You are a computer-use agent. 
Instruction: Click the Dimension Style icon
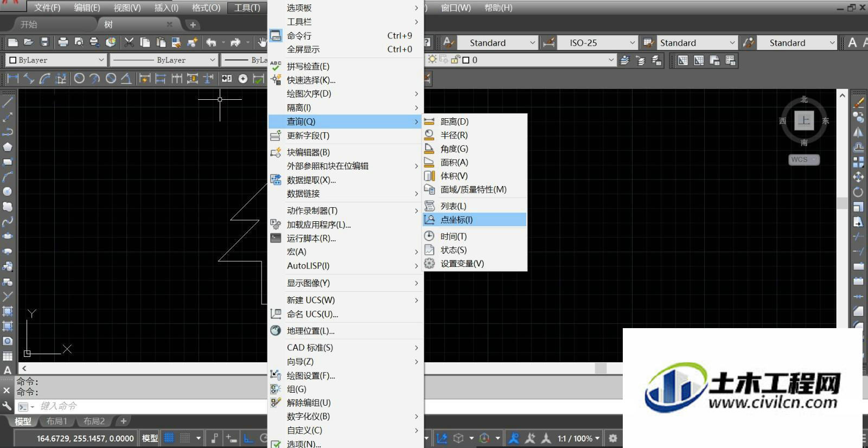pyautogui.click(x=548, y=42)
